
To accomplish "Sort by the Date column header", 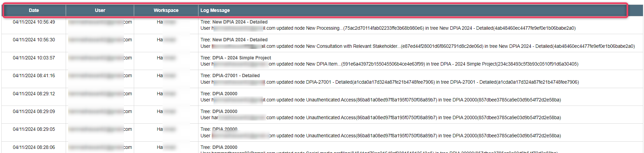I will click(x=34, y=10).
